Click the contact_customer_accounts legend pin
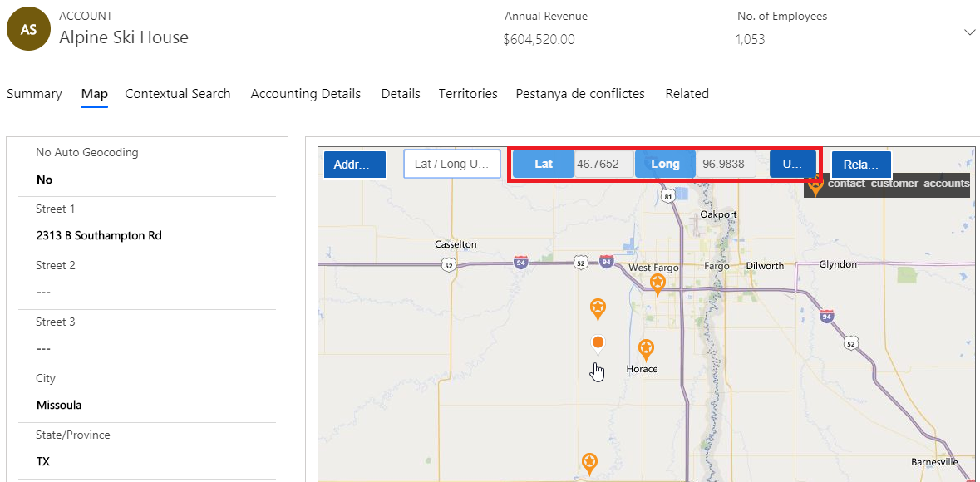This screenshot has height=482, width=980. pyautogui.click(x=815, y=185)
